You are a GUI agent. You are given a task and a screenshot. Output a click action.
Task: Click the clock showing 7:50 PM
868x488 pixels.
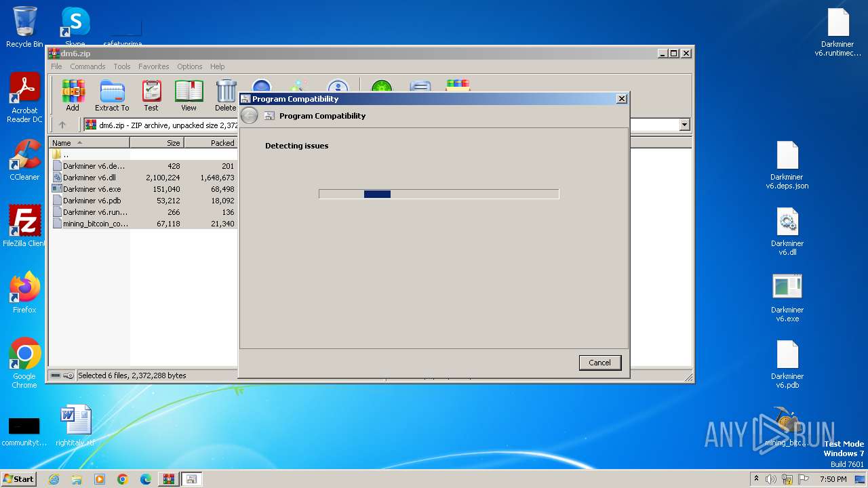(x=833, y=479)
